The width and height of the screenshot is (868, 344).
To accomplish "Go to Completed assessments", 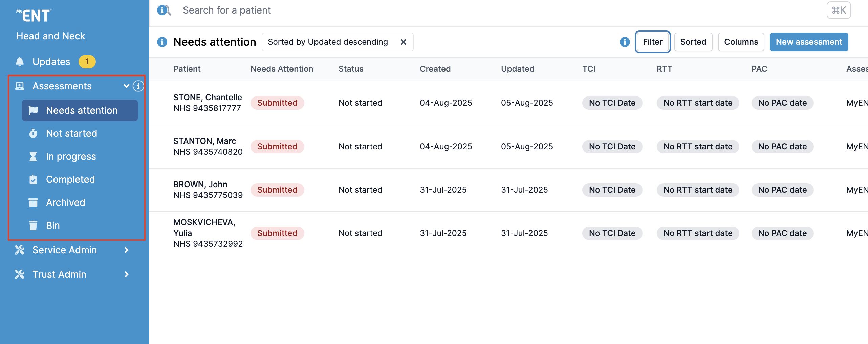I will point(70,179).
